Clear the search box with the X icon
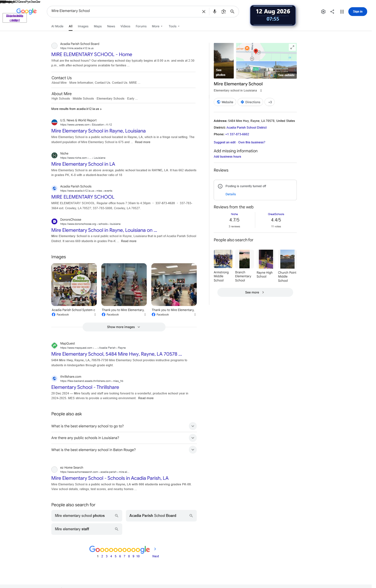Viewport: 376px width, 588px height. click(x=204, y=12)
